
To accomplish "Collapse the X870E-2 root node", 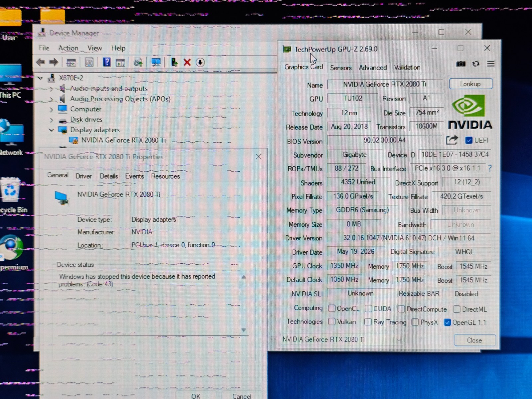I will (x=40, y=78).
